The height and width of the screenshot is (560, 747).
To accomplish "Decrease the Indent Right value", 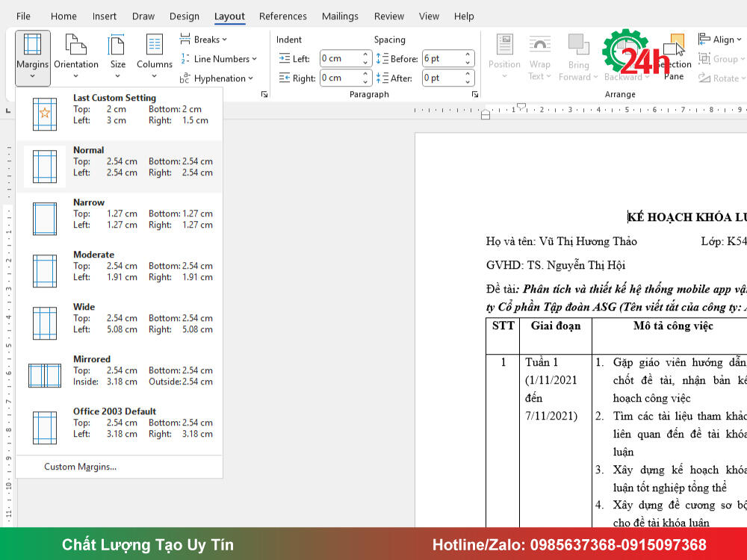I will pyautogui.click(x=365, y=82).
